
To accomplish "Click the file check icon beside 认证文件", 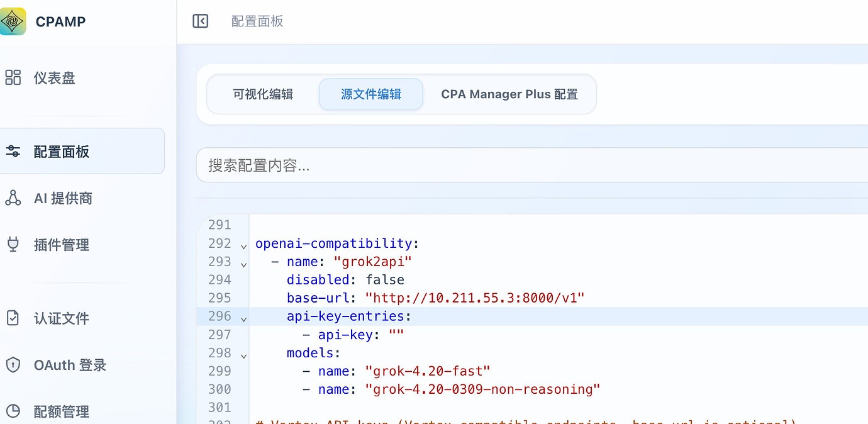I will [x=13, y=318].
